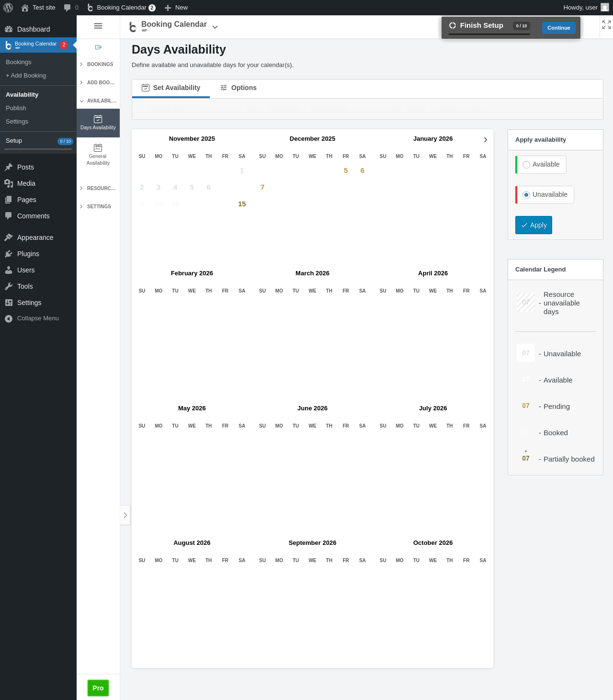Expand the side panel chevron handle
This screenshot has width=613, height=700.
tap(125, 515)
